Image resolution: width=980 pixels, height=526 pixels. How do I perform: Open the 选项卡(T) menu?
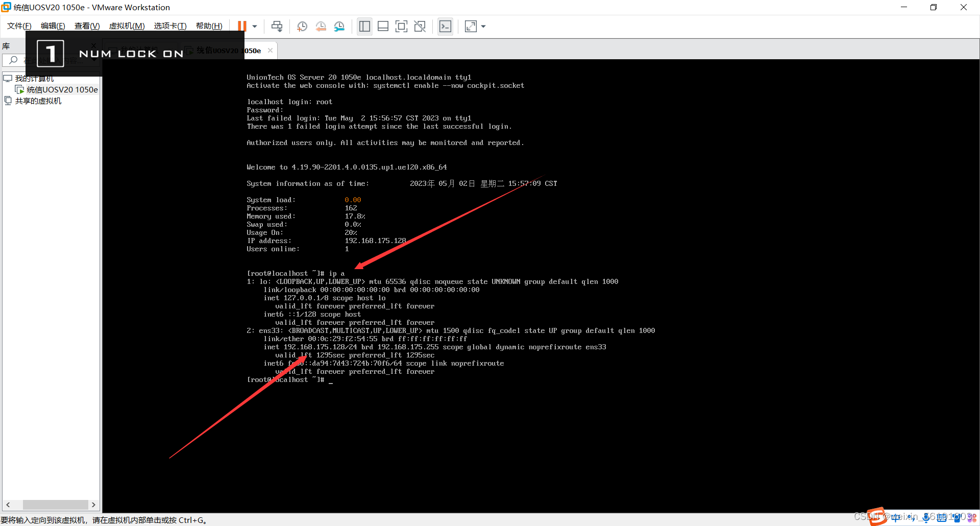[x=170, y=26]
